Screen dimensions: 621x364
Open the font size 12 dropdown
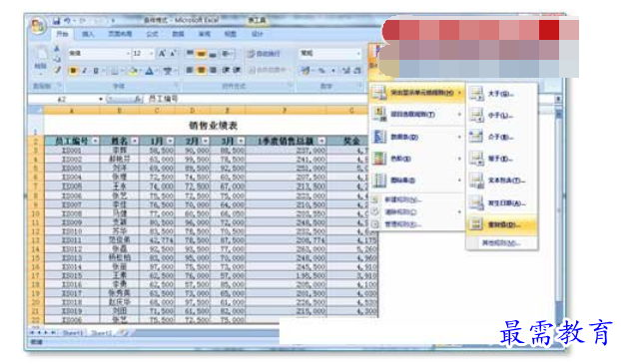[152, 53]
